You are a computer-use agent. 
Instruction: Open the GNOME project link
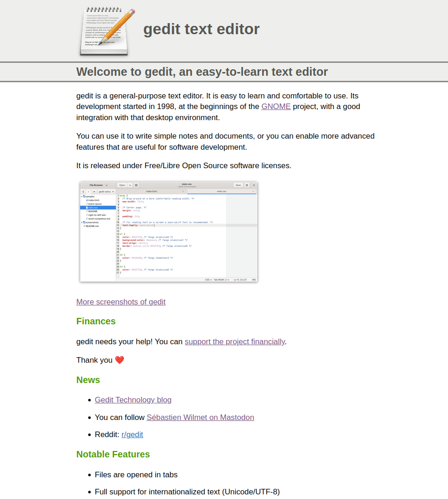[276, 106]
